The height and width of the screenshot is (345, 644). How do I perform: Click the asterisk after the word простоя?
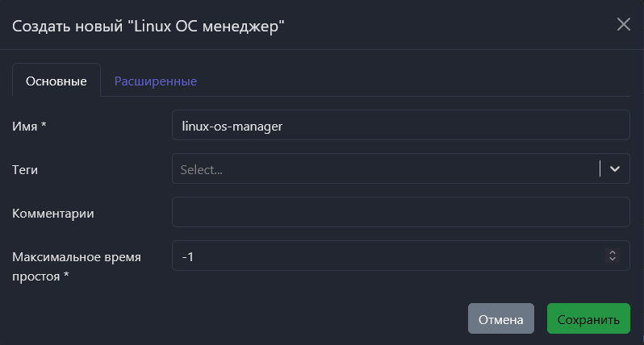(66, 276)
